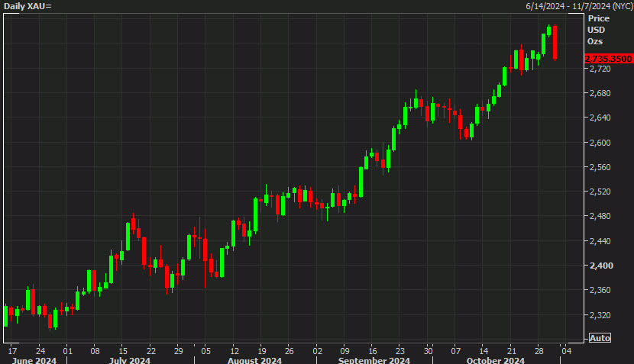Click the 21 date tick in October
Viewport: 634px width, 364px height.
point(512,351)
